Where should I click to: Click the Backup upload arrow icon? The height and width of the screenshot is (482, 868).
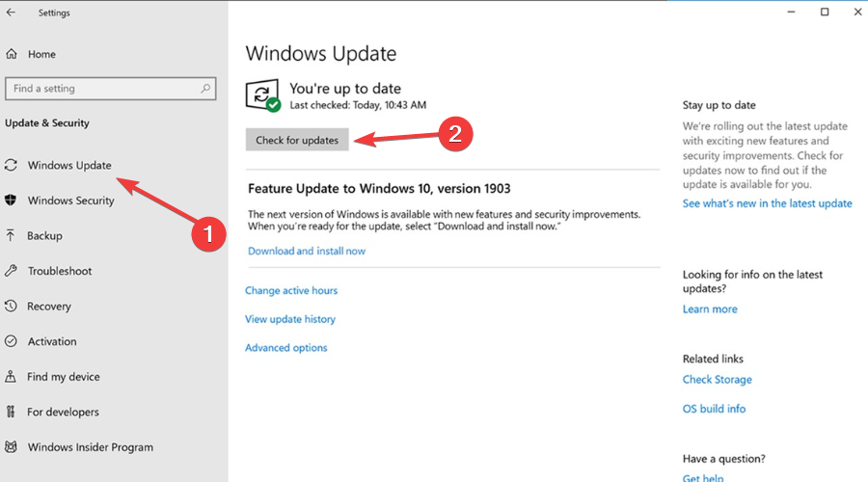(x=11, y=235)
